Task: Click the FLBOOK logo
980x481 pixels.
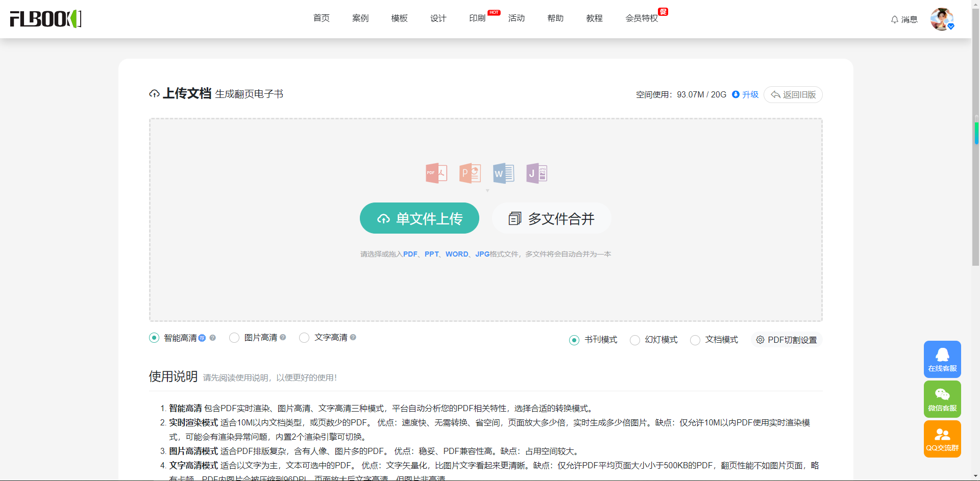Action: 45,19
